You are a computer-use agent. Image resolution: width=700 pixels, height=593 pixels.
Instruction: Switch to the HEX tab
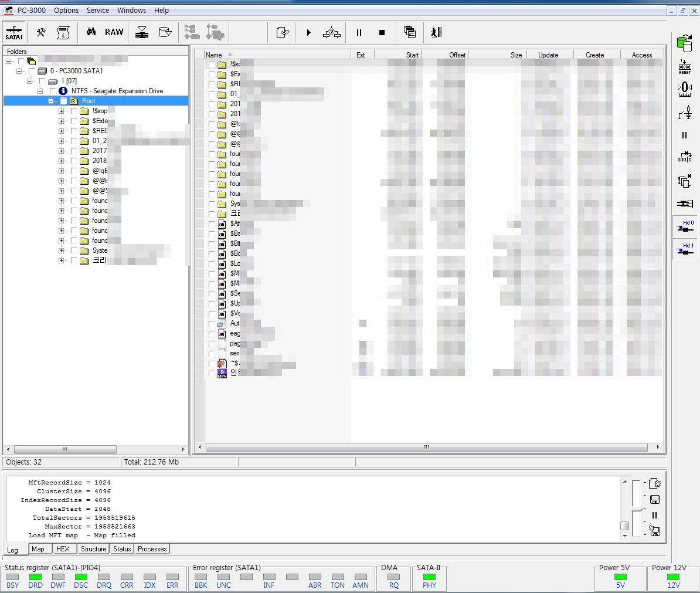tap(63, 549)
